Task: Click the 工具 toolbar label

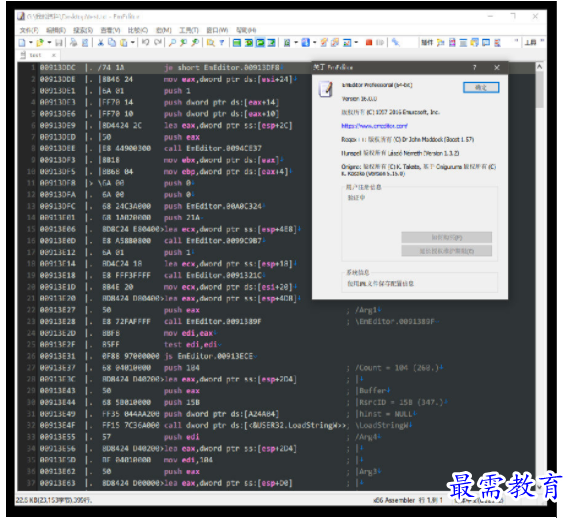Action: tap(530, 43)
